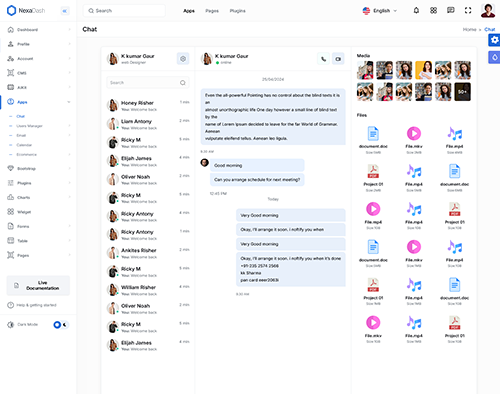The image size is (500, 394).
Task: Open Ankites Risher conversation
Action: click(148, 253)
